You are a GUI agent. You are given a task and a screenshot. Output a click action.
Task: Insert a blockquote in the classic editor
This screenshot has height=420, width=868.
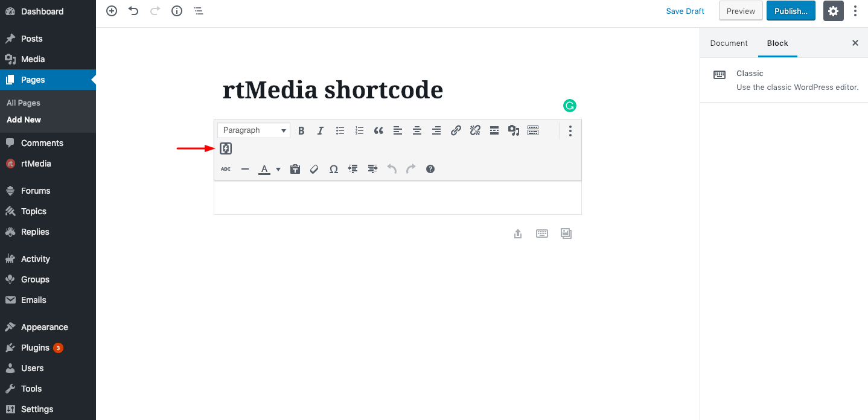coord(378,130)
